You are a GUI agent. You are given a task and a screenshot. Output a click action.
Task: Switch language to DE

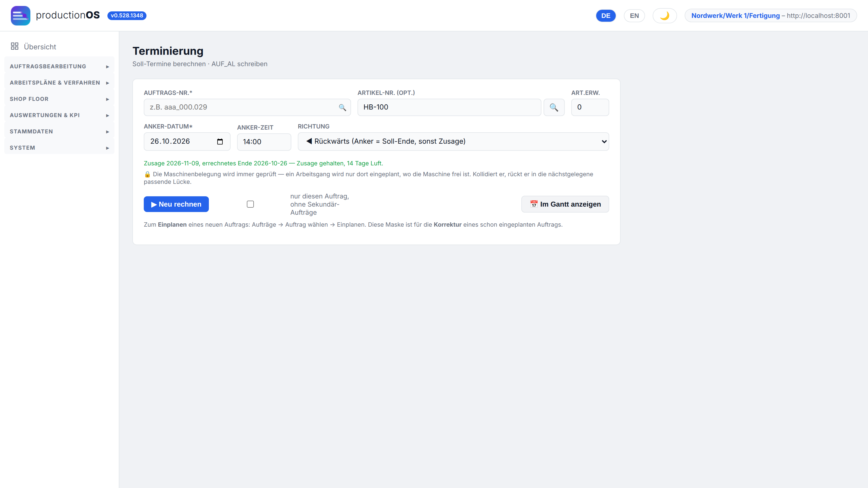pyautogui.click(x=605, y=15)
